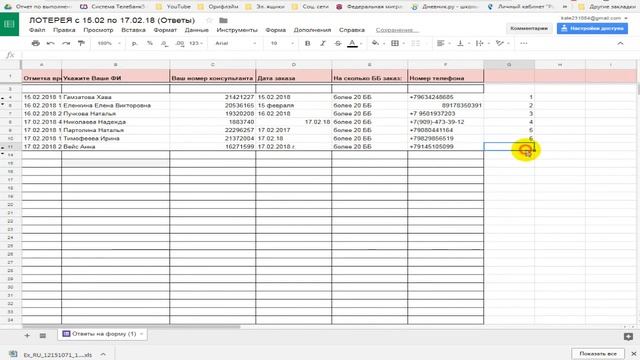Expand options for the downloaded xls file

point(103,354)
